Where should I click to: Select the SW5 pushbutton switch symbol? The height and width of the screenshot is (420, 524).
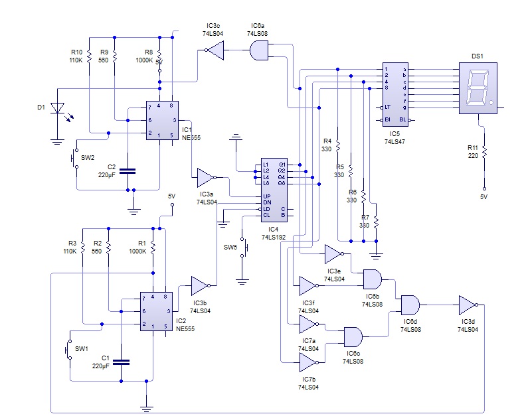click(244, 247)
